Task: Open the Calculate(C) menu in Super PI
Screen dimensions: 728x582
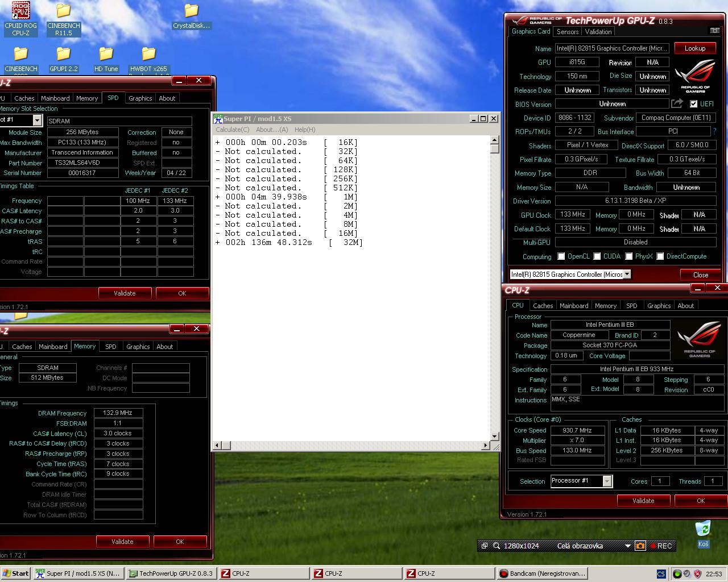Action: point(232,130)
